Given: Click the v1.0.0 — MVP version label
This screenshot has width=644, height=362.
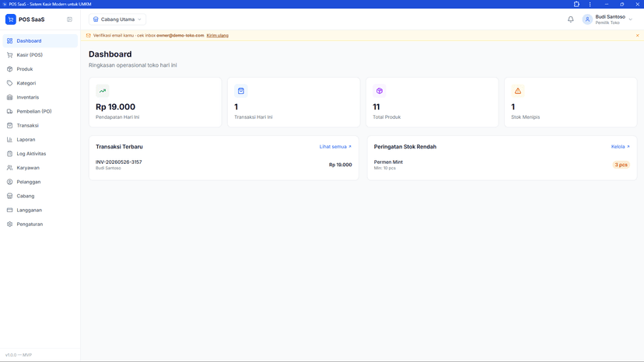Looking at the screenshot, I should coord(19,355).
